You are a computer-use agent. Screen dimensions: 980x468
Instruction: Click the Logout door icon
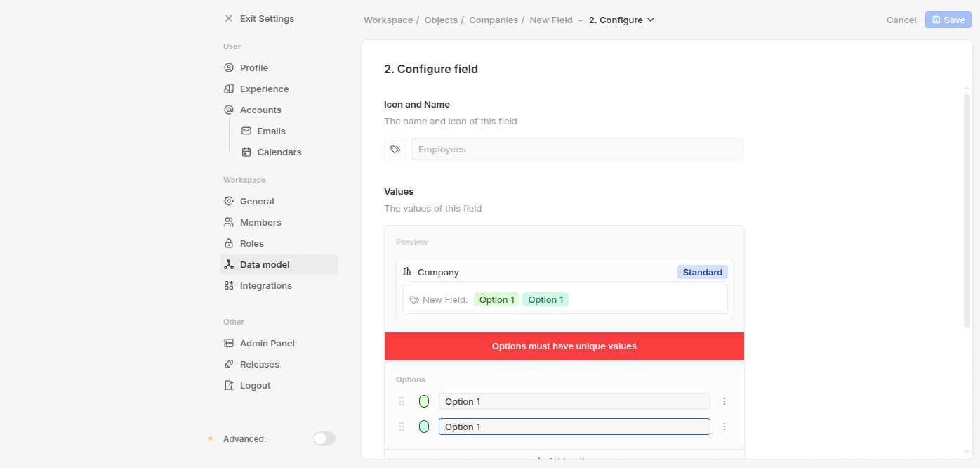229,386
